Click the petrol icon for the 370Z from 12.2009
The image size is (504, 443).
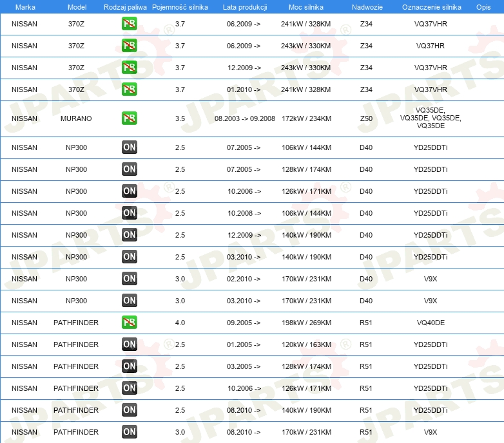[x=129, y=68]
